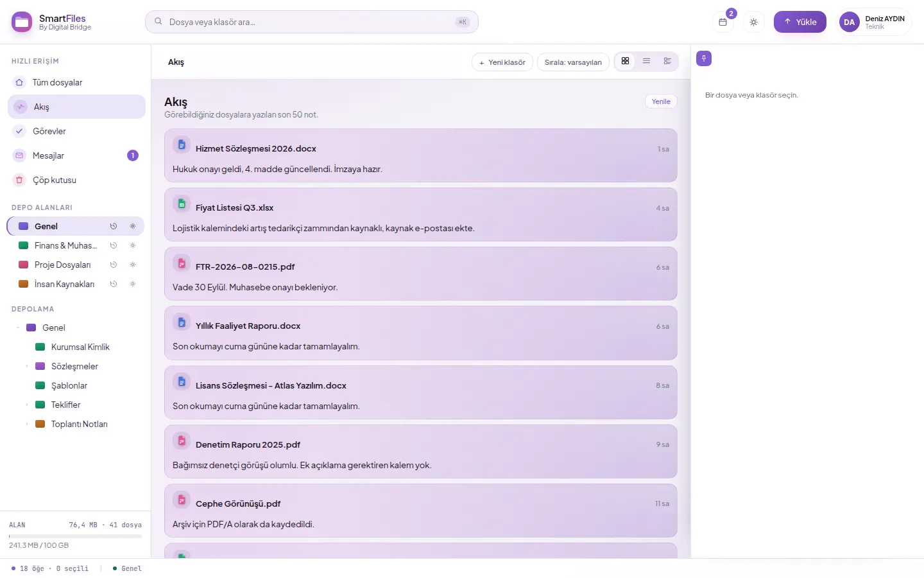This screenshot has height=578, width=924.
Task: Click the Fiyat Listesi Q3.xlsx file icon
Action: click(x=182, y=204)
